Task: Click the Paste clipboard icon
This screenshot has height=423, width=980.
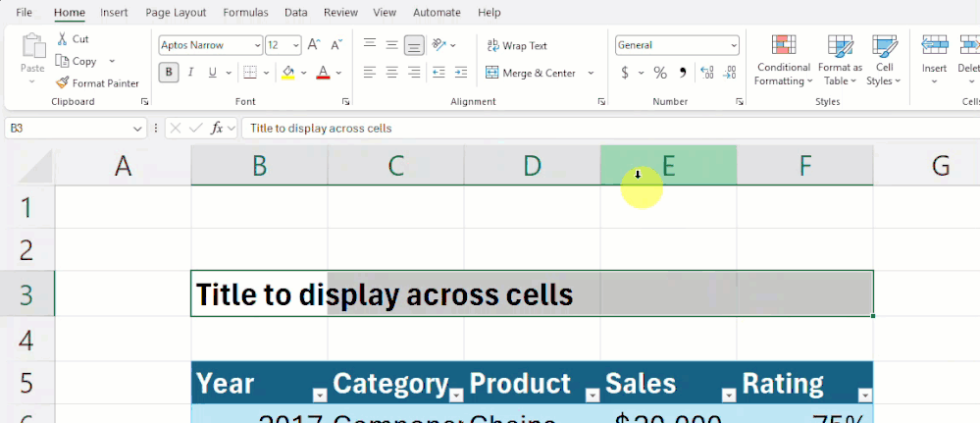Action: pyautogui.click(x=33, y=47)
